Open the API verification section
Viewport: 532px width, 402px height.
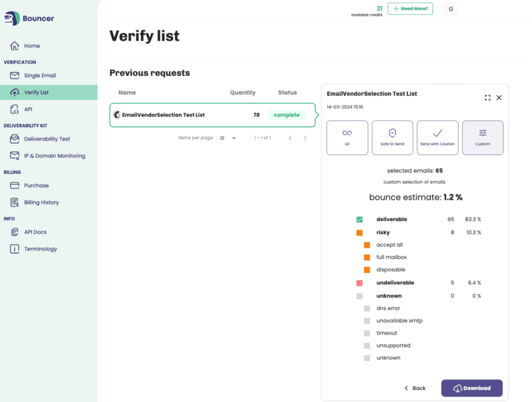click(28, 109)
